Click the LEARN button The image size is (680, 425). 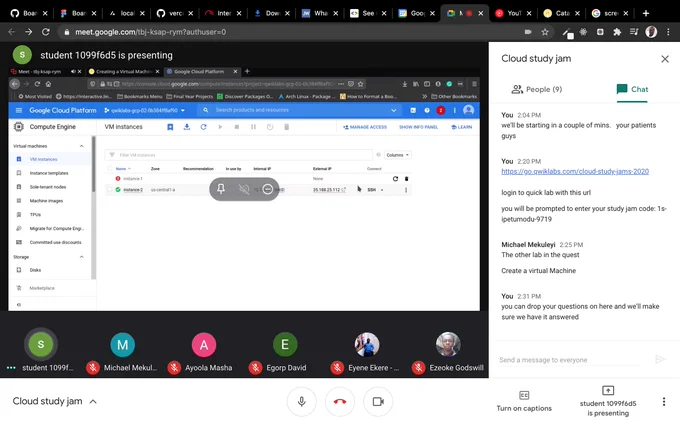click(461, 127)
